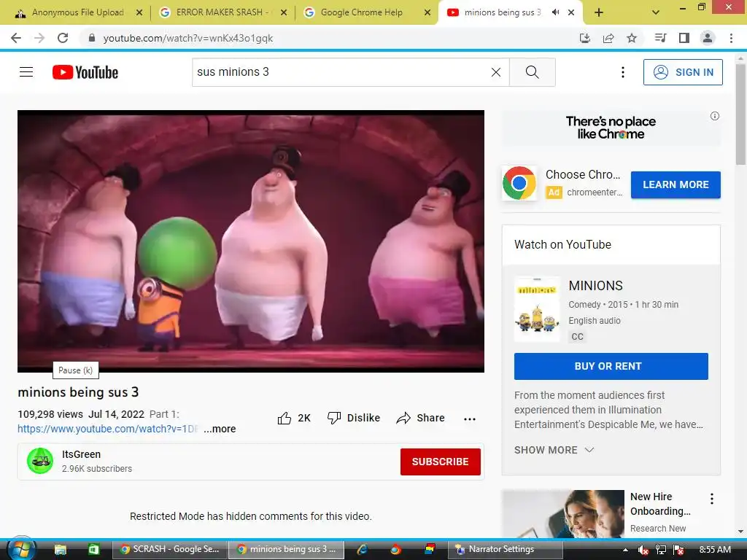Viewport: 747px width, 560px height.
Task: Open the tab search dropdown arrow
Action: [x=656, y=12]
